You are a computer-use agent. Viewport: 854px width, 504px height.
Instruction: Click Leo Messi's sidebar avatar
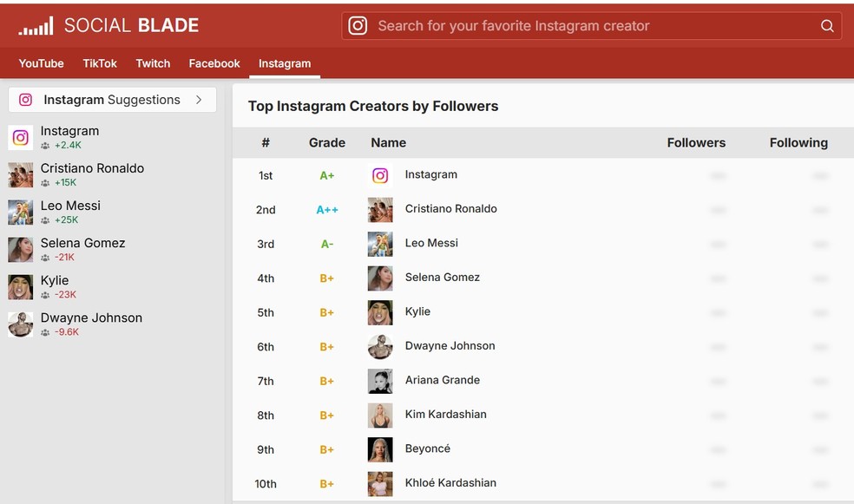(x=21, y=212)
